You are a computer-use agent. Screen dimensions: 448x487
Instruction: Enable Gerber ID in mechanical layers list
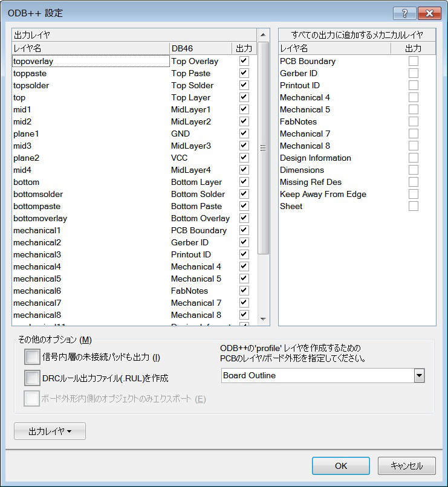(x=413, y=73)
